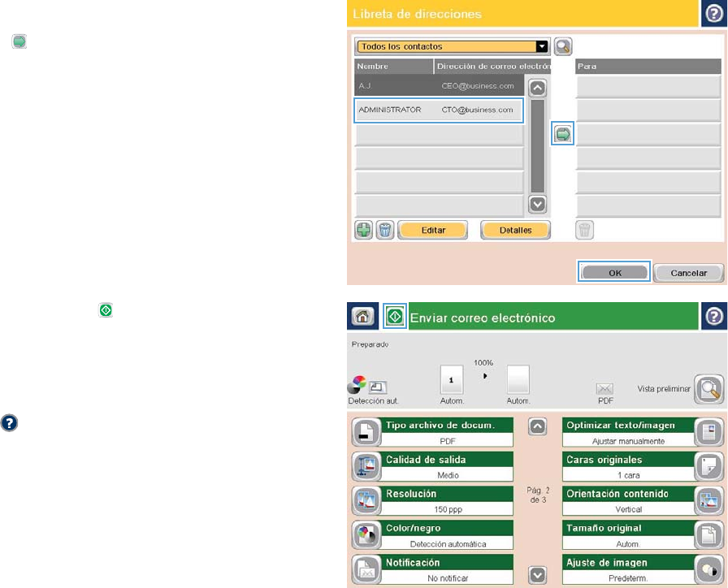Click the Tipo archivo de docum. icon
Image resolution: width=728 pixels, height=588 pixels.
pyautogui.click(x=366, y=433)
